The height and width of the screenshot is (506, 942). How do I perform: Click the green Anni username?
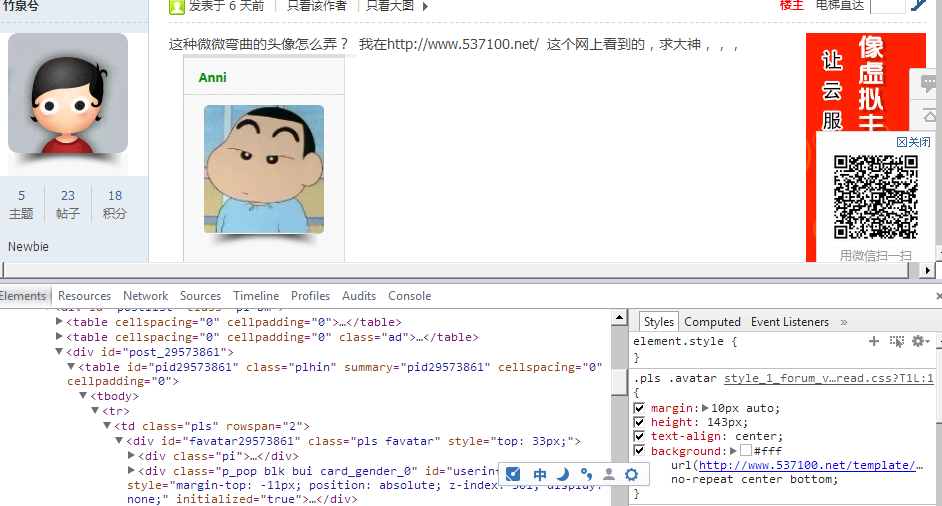point(212,78)
